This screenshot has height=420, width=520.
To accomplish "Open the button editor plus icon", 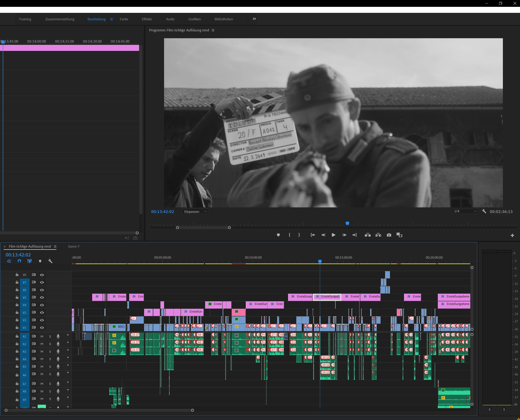I will pos(512,235).
